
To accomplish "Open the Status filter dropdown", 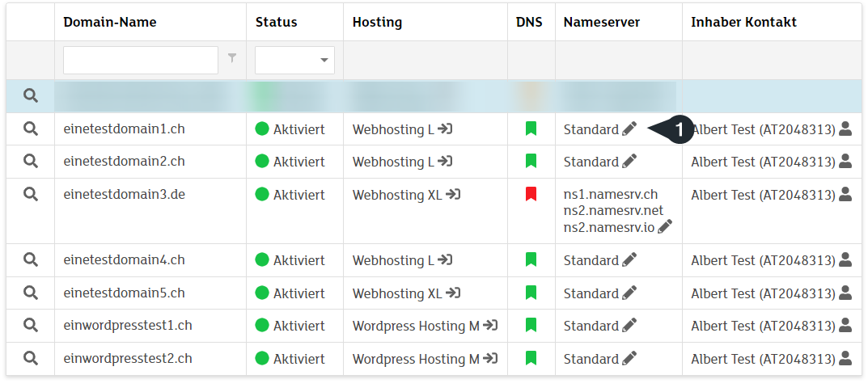I will coord(294,60).
